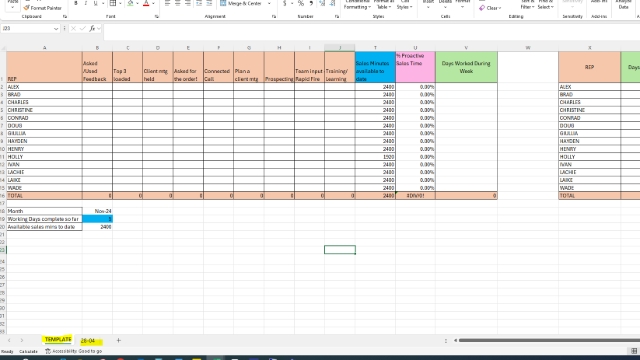Apply the red Font Color
The height and width of the screenshot is (360, 640).
pyautogui.click(x=146, y=3)
